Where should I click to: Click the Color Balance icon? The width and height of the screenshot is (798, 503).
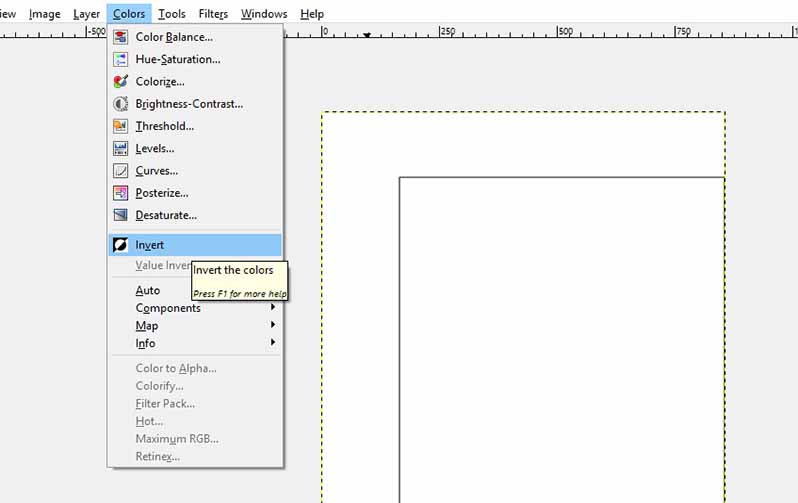click(121, 37)
